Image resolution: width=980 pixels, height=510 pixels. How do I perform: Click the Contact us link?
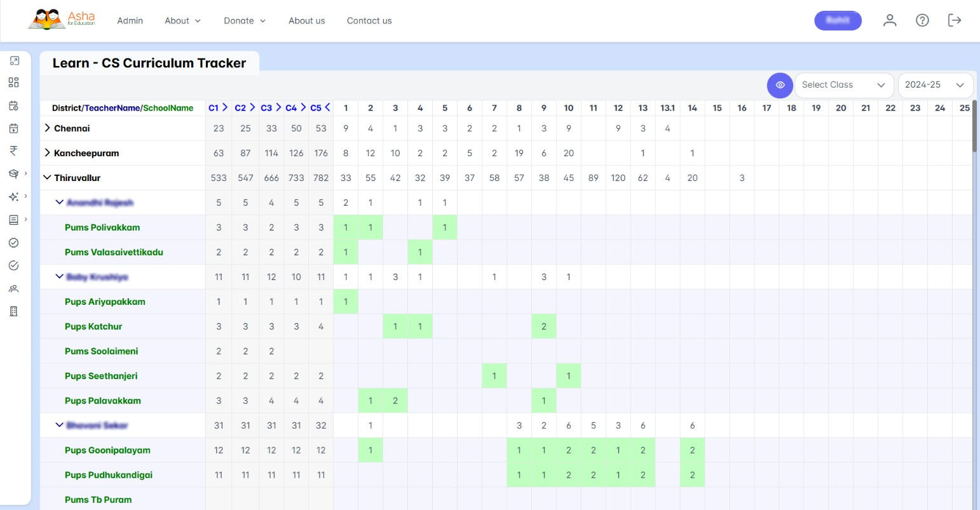point(369,21)
